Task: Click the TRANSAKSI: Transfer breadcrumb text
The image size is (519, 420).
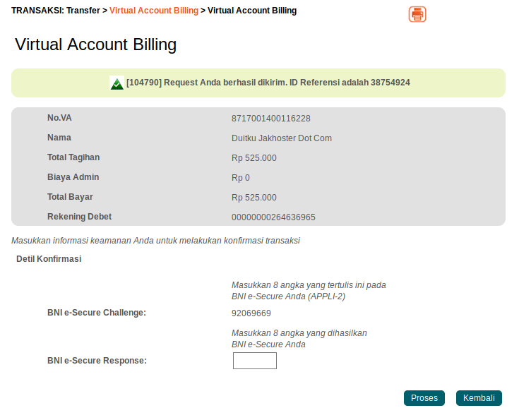Action: click(56, 11)
